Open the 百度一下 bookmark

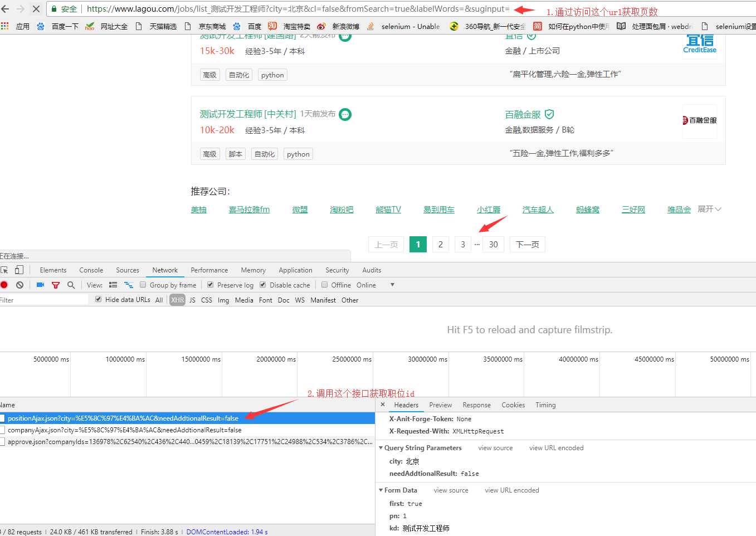coord(57,26)
